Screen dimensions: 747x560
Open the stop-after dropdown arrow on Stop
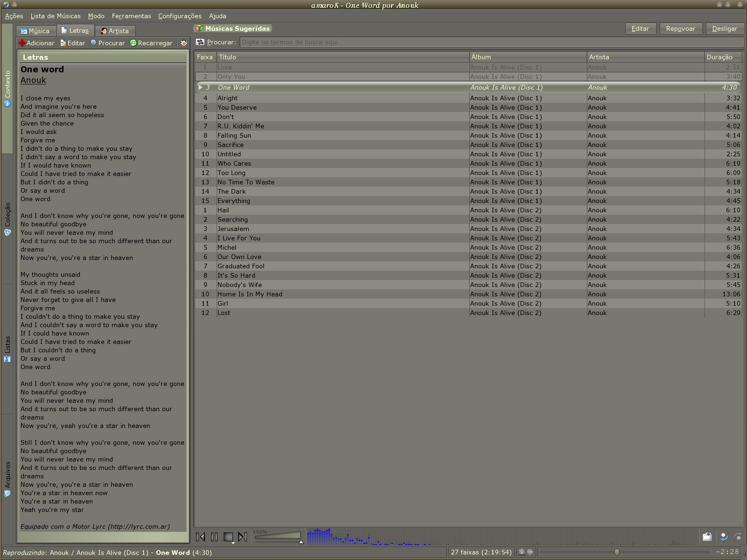(233, 543)
